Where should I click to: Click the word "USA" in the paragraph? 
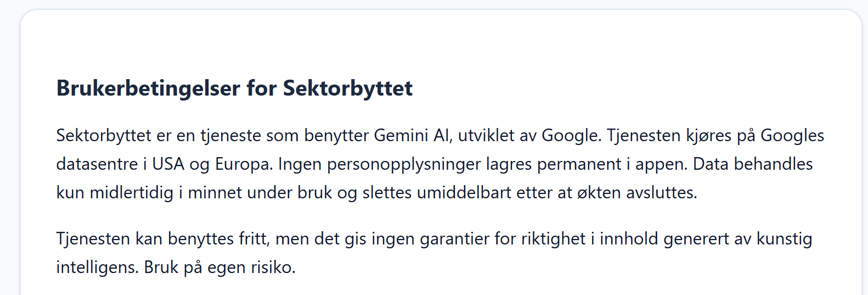168,164
